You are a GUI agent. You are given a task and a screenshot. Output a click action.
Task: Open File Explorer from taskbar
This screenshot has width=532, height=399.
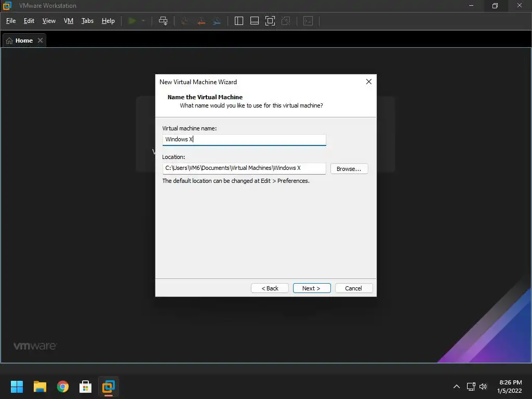pos(39,387)
